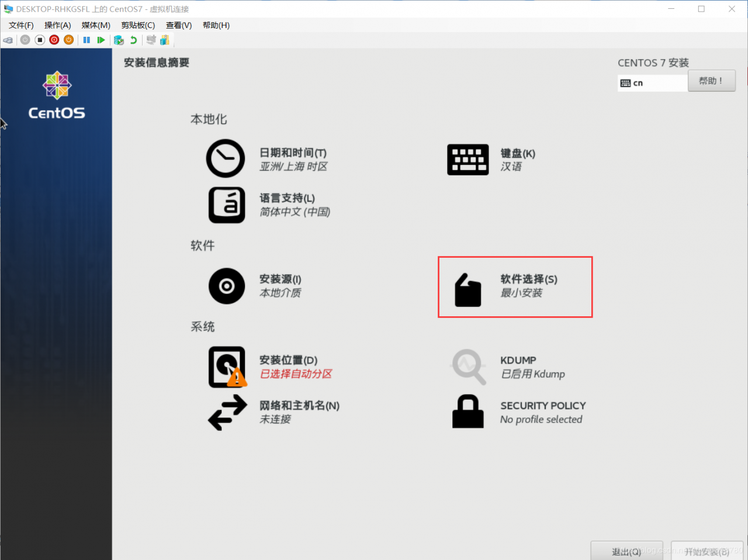
Task: Click the Share/zip toolbar icon
Action: point(165,40)
